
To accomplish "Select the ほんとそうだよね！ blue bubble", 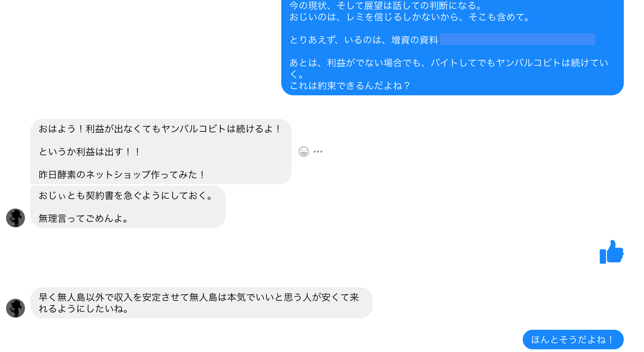I will click(573, 340).
